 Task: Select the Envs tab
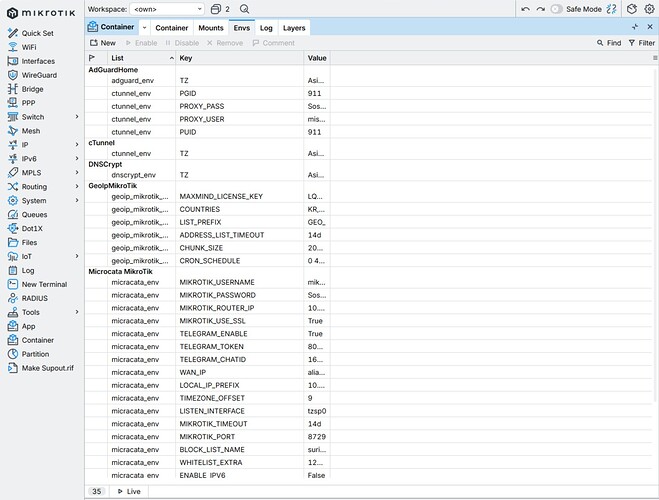click(x=242, y=28)
